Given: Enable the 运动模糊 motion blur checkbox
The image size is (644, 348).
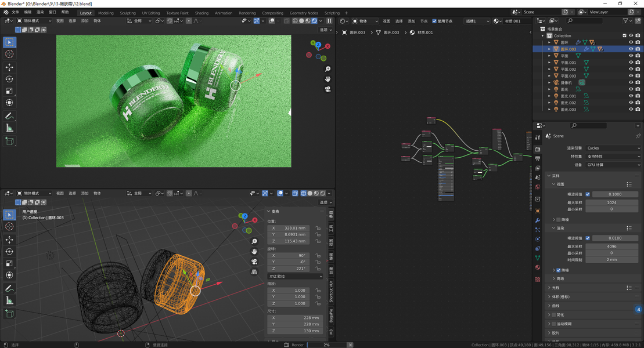Looking at the screenshot, I should [x=553, y=324].
